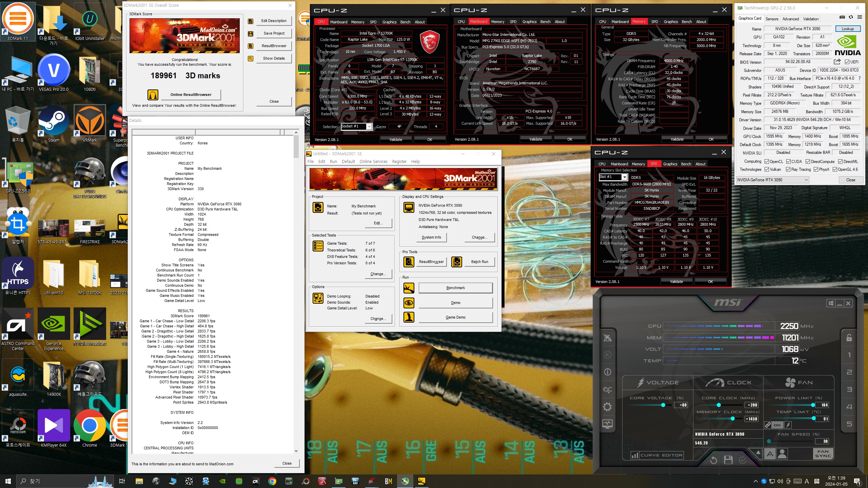Click the Batch Run icon in Pro Tools
Screen dimensions: 868x488
click(457, 262)
